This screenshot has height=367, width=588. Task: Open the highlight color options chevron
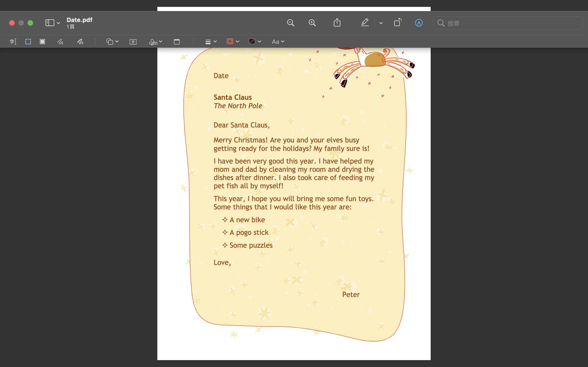coord(381,23)
